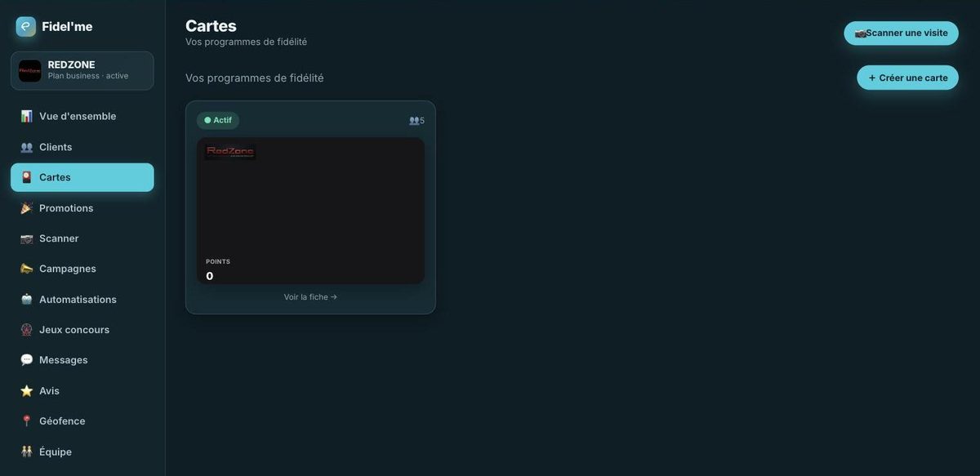Image resolution: width=980 pixels, height=476 pixels.
Task: Go to the Clients section
Action: pos(82,147)
